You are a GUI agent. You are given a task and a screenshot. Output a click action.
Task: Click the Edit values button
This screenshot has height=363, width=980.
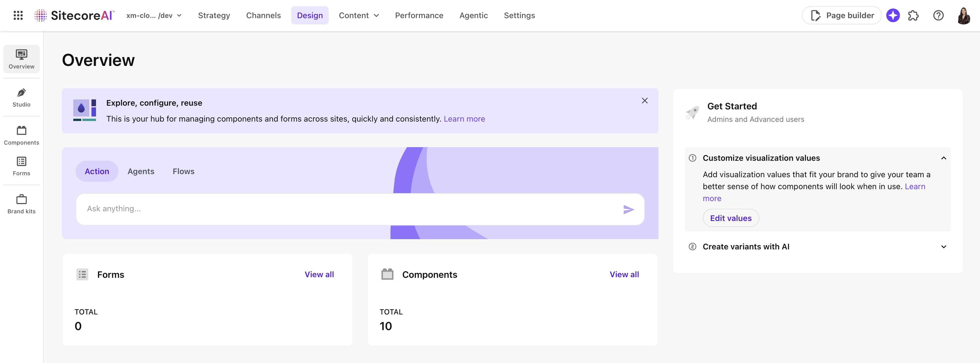pyautogui.click(x=730, y=218)
